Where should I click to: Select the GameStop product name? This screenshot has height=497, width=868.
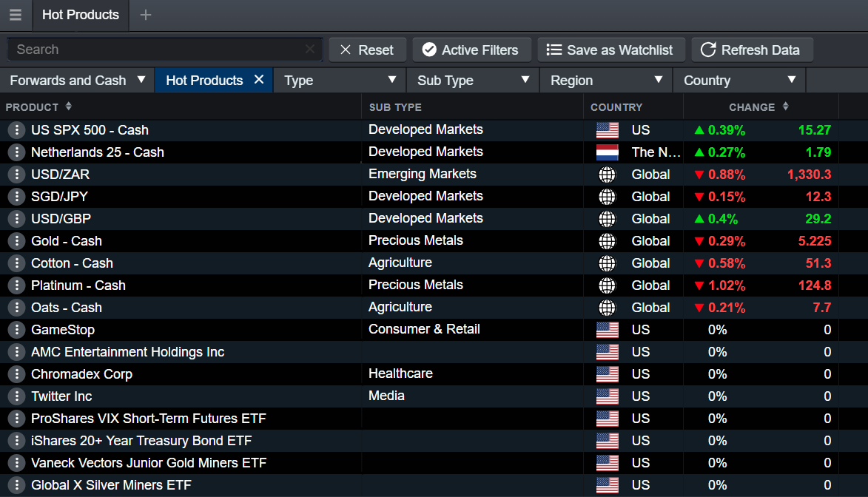[x=63, y=330]
